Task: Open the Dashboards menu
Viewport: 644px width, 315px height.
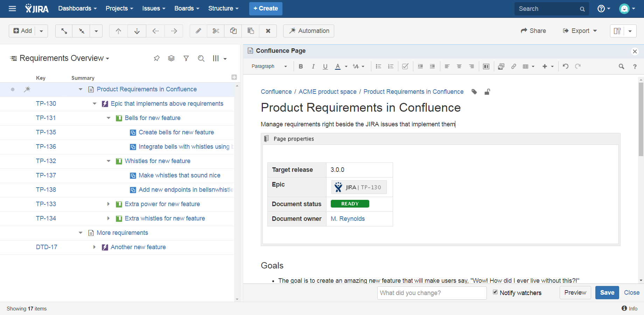Action: pos(77,8)
